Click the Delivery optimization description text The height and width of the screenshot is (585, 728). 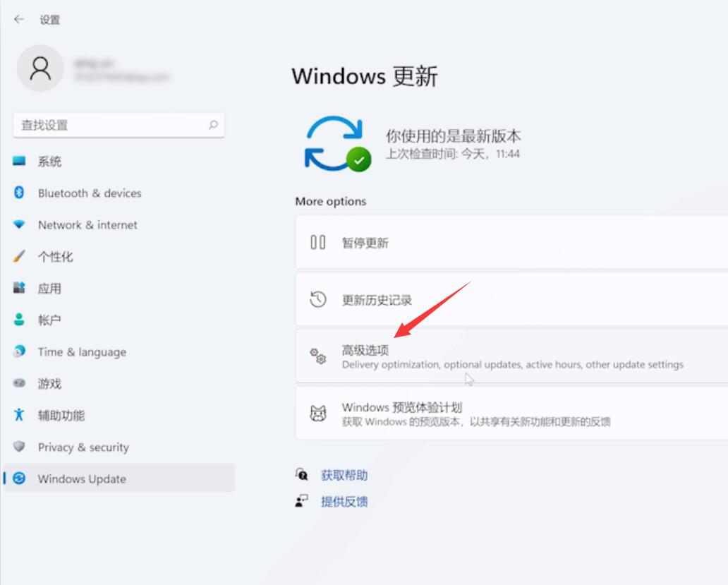513,365
